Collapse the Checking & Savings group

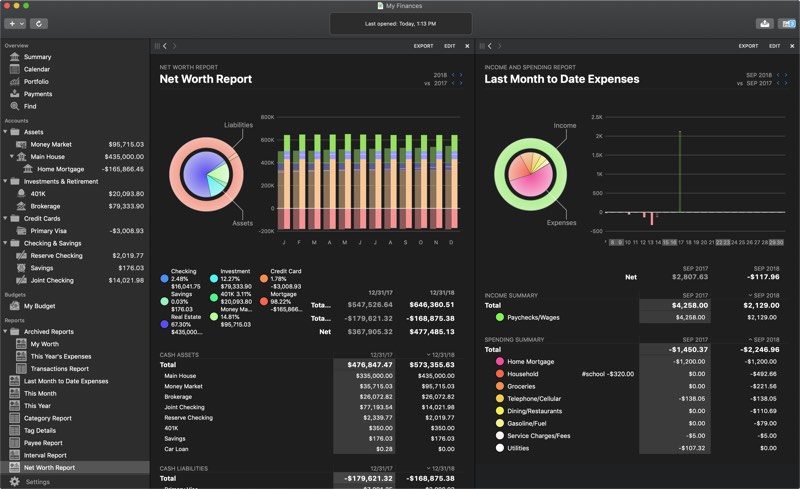point(6,243)
